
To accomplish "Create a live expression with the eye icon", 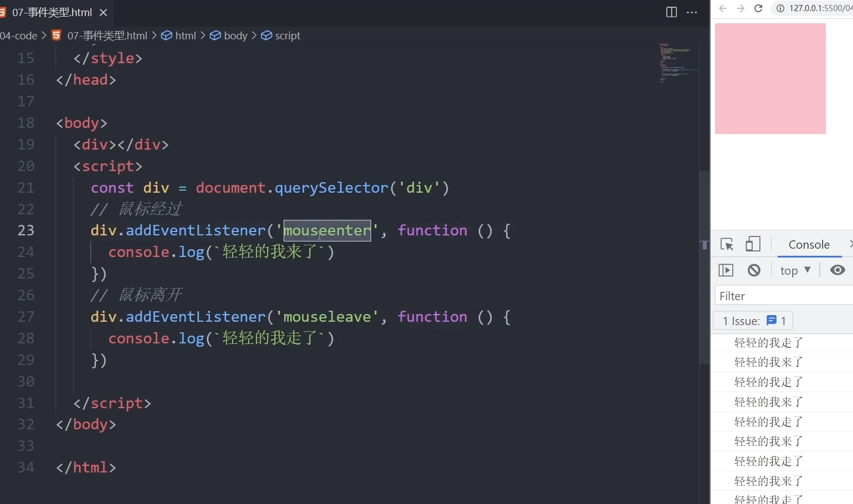I will (x=837, y=270).
